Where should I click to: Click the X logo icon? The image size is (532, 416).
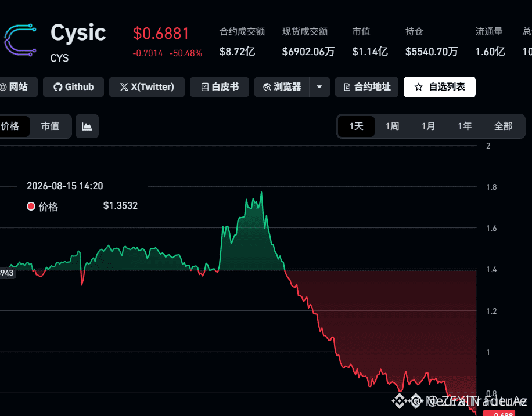(x=124, y=87)
